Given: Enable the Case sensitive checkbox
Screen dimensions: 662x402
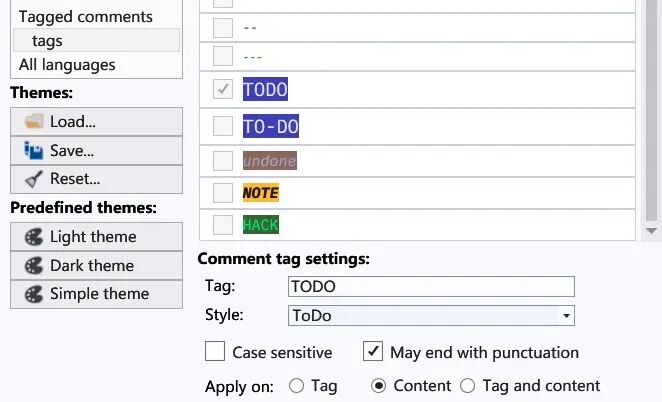Looking at the screenshot, I should (x=215, y=351).
